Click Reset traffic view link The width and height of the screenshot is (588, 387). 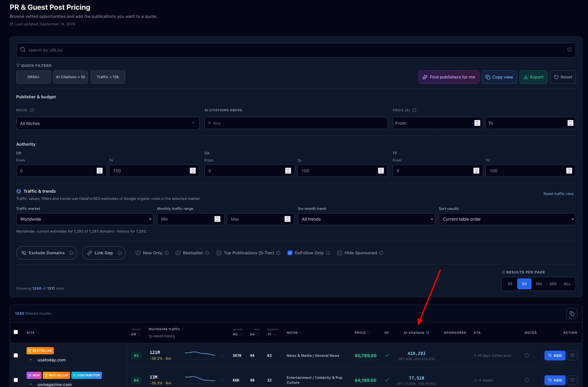coord(558,194)
